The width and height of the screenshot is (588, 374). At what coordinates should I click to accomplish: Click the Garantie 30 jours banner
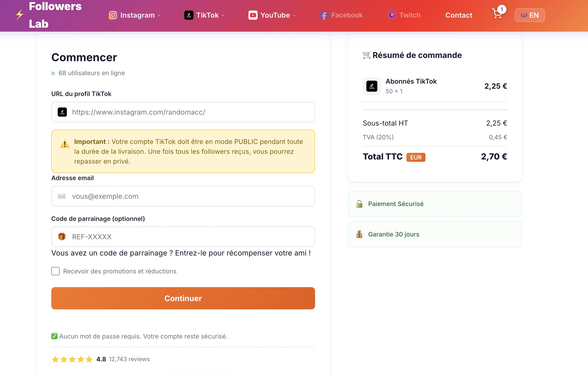click(x=435, y=234)
